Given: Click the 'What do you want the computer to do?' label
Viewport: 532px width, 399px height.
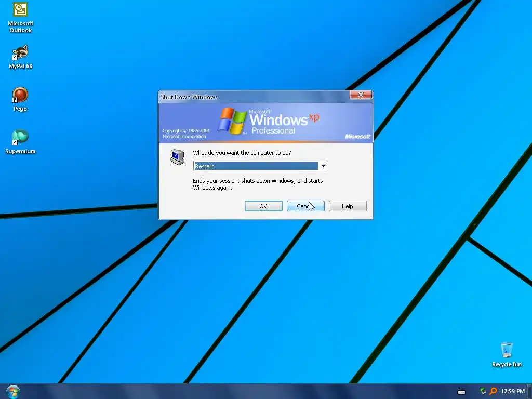Looking at the screenshot, I should click(242, 153).
